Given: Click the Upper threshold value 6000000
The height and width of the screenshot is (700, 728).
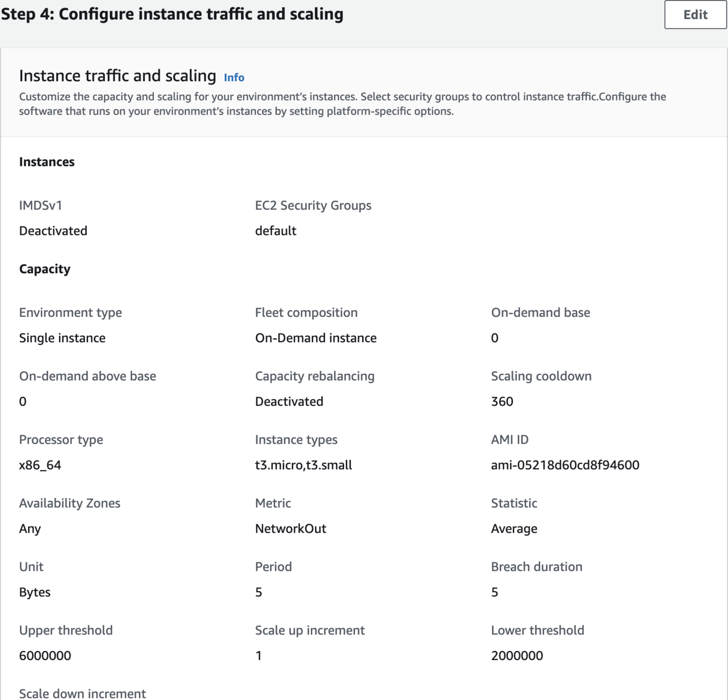Looking at the screenshot, I should point(45,655).
